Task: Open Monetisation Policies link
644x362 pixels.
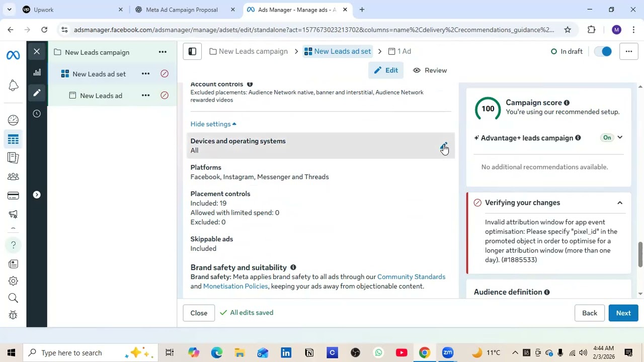Action: click(x=235, y=287)
